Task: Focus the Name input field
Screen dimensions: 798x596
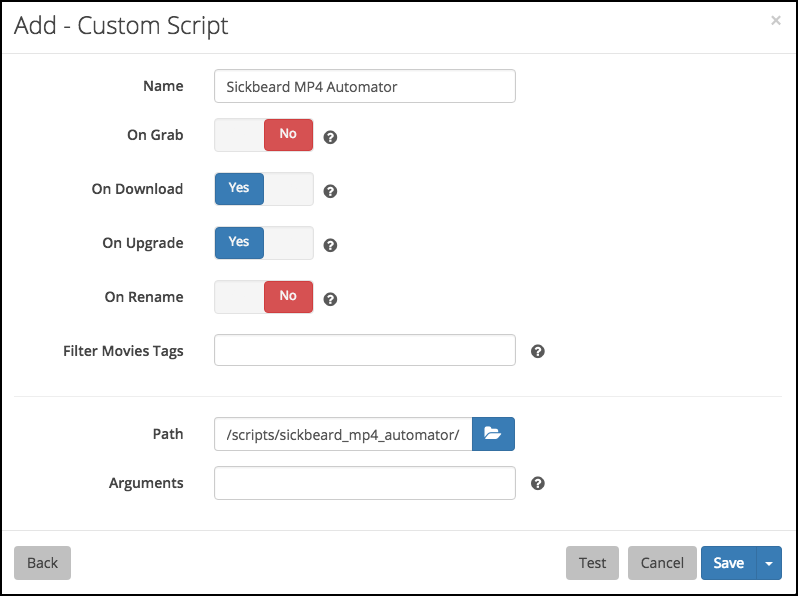Action: pyautogui.click(x=365, y=86)
